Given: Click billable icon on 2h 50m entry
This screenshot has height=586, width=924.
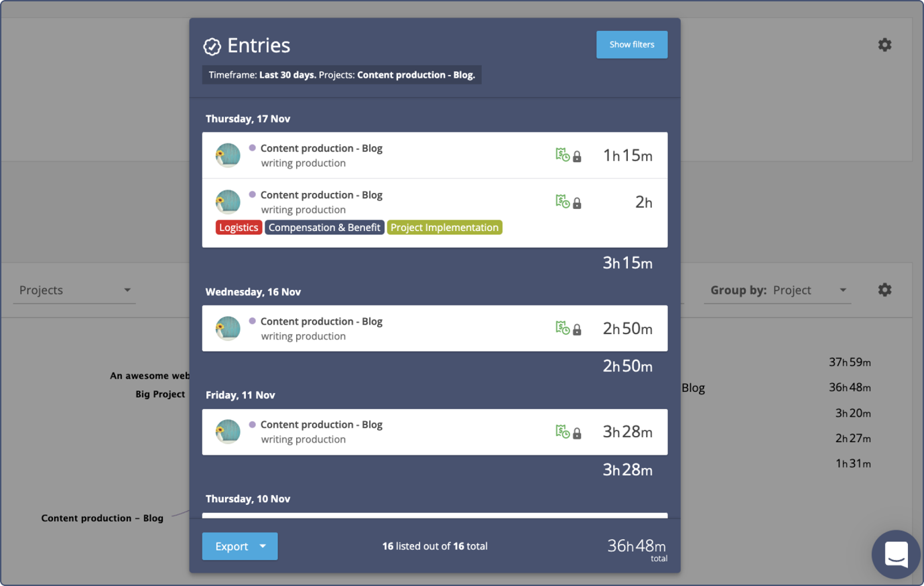Looking at the screenshot, I should [x=562, y=328].
